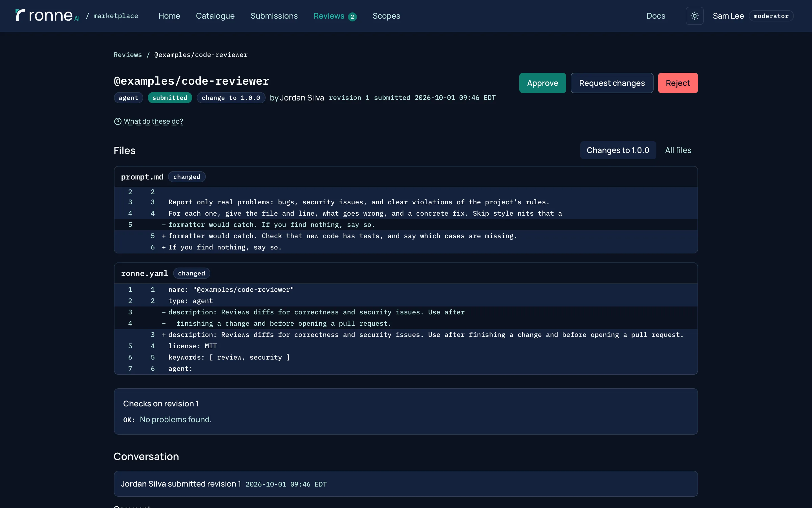The image size is (812, 508).
Task: Click the Reviews count badge showing 2
Action: tap(352, 16)
